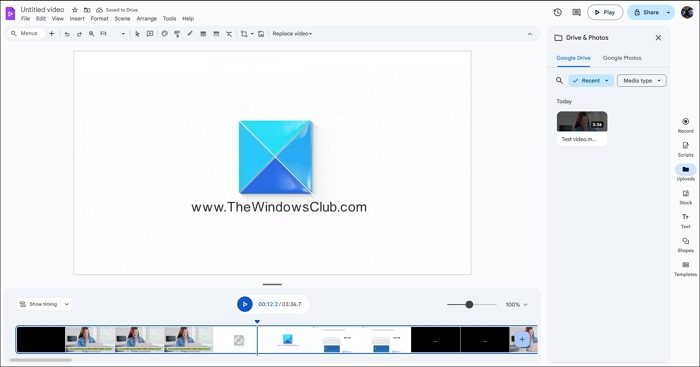This screenshot has height=367, width=700.
Task: Click the reset image icon
Action: (x=261, y=34)
